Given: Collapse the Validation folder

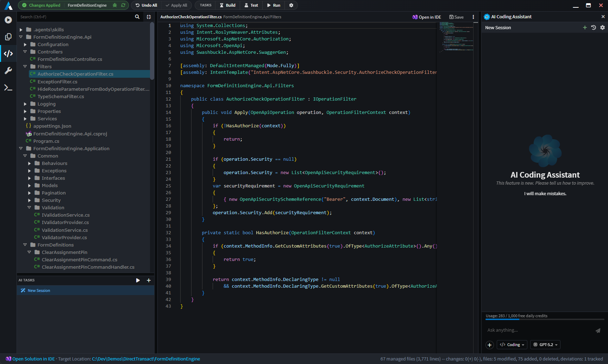Looking at the screenshot, I should click(29, 207).
